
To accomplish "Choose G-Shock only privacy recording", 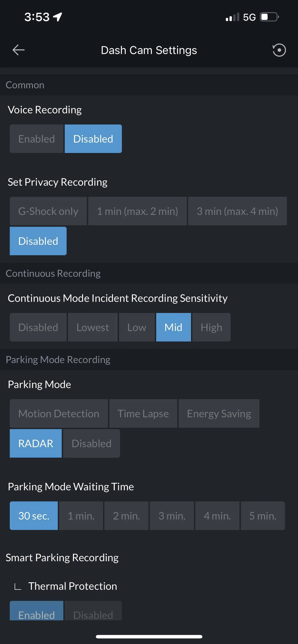I will tap(48, 211).
